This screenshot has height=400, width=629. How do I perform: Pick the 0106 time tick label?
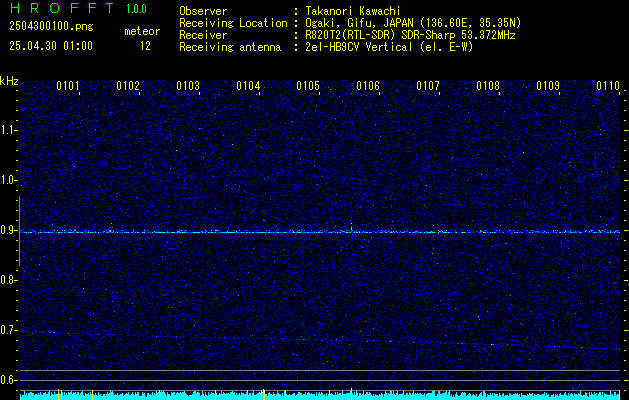point(368,86)
